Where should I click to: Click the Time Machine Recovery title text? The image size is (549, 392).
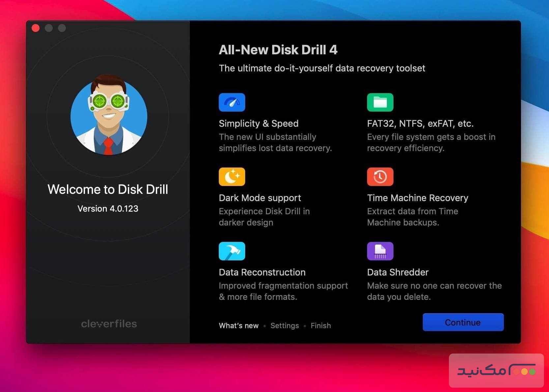[x=417, y=198]
